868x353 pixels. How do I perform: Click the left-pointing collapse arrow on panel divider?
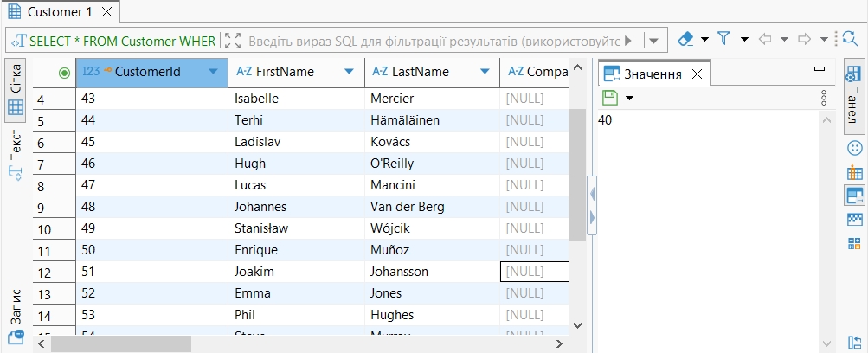point(592,194)
